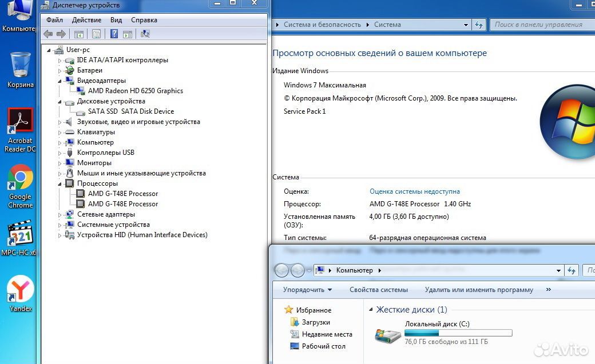Expand the Сетевые адаптеры node
595x364 pixels.
59,215
